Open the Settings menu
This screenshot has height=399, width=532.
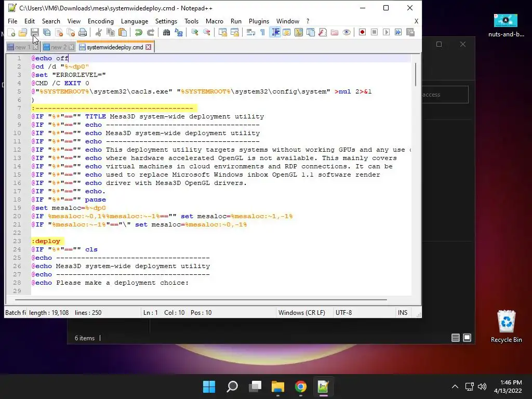point(166,21)
